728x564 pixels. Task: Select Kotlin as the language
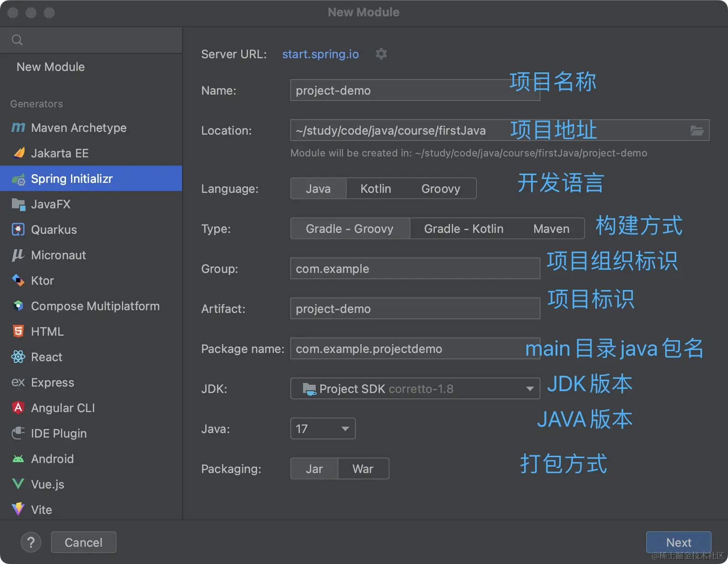[x=376, y=188]
